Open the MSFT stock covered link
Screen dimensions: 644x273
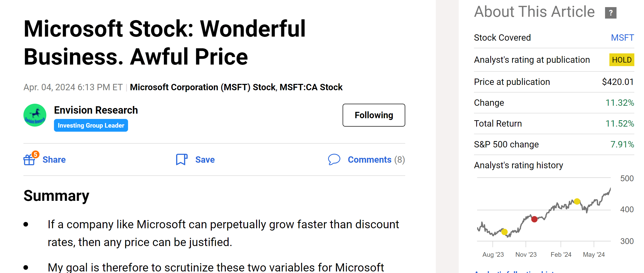coord(622,38)
